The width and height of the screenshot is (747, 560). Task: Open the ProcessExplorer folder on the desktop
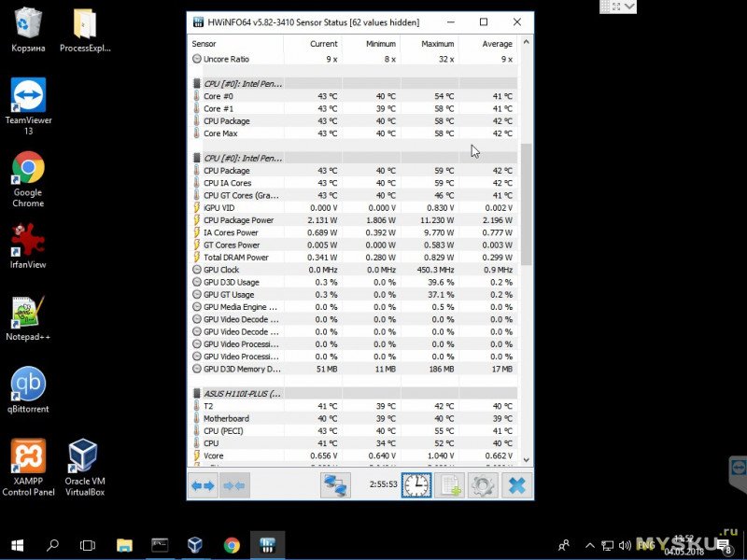(x=85, y=30)
